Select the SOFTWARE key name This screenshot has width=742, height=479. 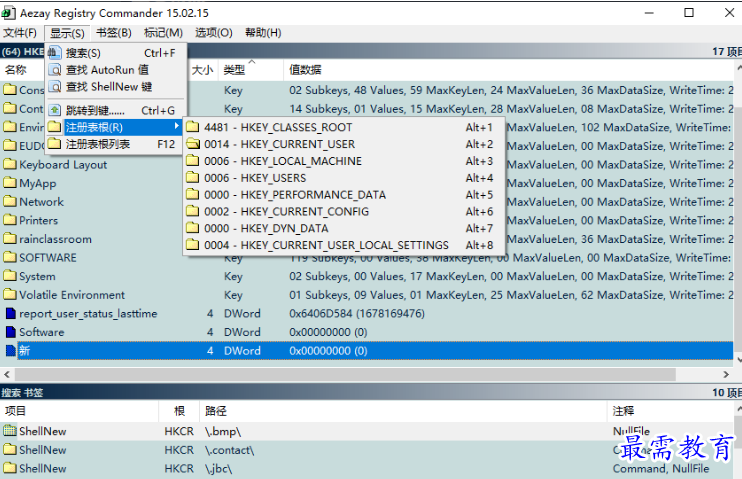pyautogui.click(x=48, y=257)
